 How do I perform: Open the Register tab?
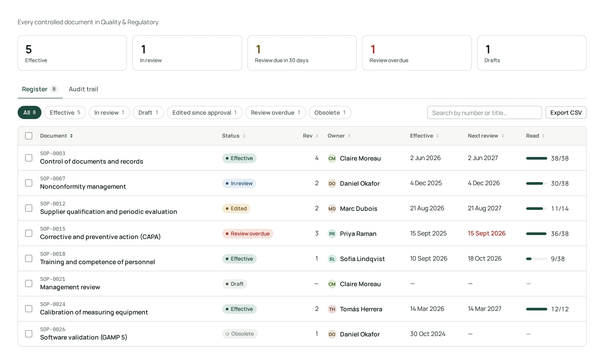[x=40, y=89]
